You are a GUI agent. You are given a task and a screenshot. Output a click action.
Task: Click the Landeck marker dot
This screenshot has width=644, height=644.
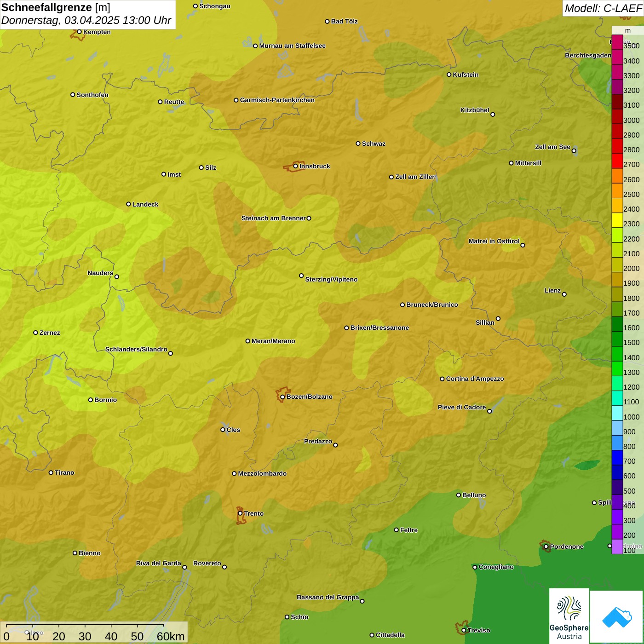click(129, 204)
